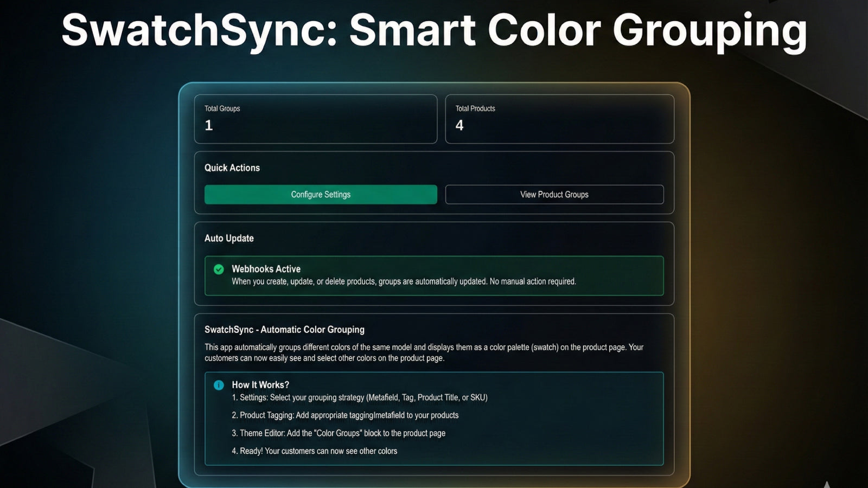Viewport: 868px width, 488px height.
Task: Select the Total Products card label
Action: (x=475, y=108)
